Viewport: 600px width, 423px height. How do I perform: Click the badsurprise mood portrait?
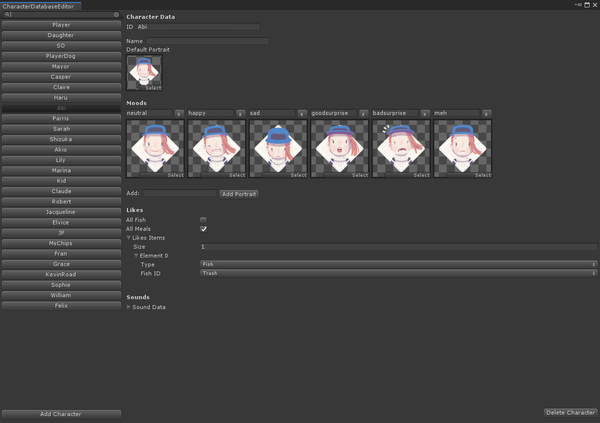401,149
